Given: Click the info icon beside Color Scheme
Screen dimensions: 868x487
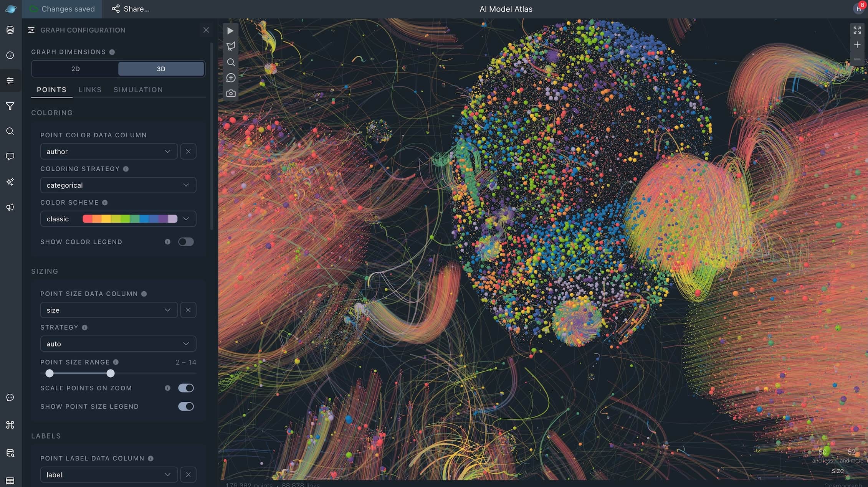Looking at the screenshot, I should (x=105, y=203).
